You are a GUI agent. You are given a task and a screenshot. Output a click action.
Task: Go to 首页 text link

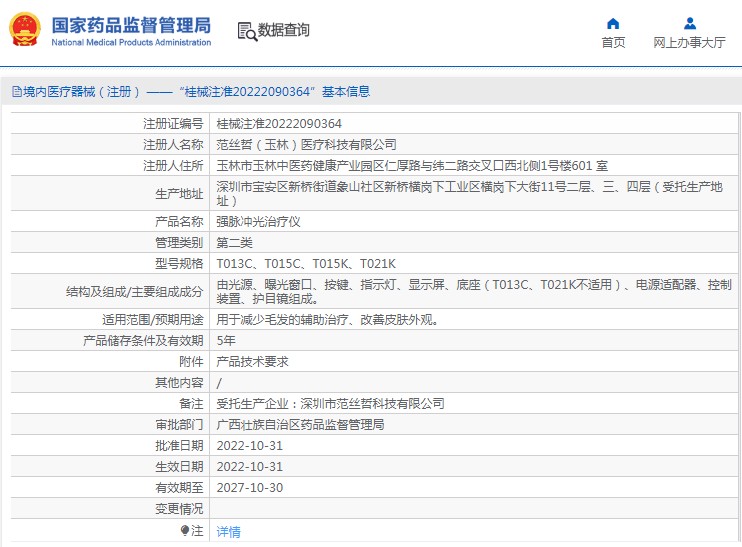(613, 43)
